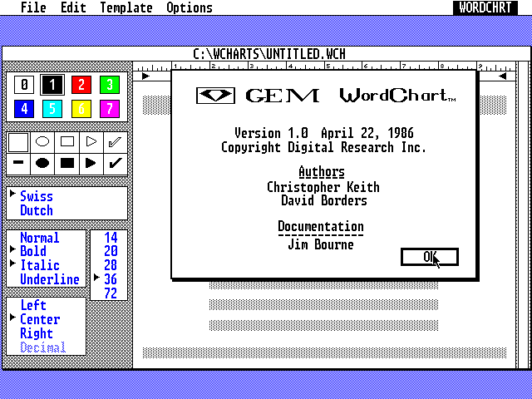Choose the outlined checkmark bullet
The image size is (532, 399).
[115, 141]
